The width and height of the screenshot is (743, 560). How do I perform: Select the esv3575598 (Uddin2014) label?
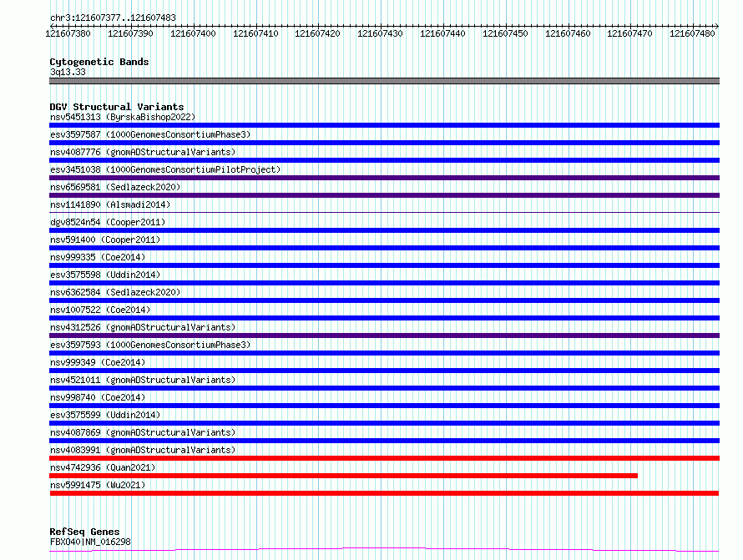click(x=105, y=275)
